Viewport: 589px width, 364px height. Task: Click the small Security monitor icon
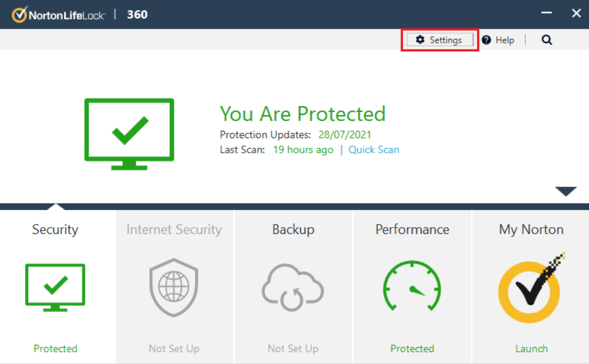click(x=55, y=287)
